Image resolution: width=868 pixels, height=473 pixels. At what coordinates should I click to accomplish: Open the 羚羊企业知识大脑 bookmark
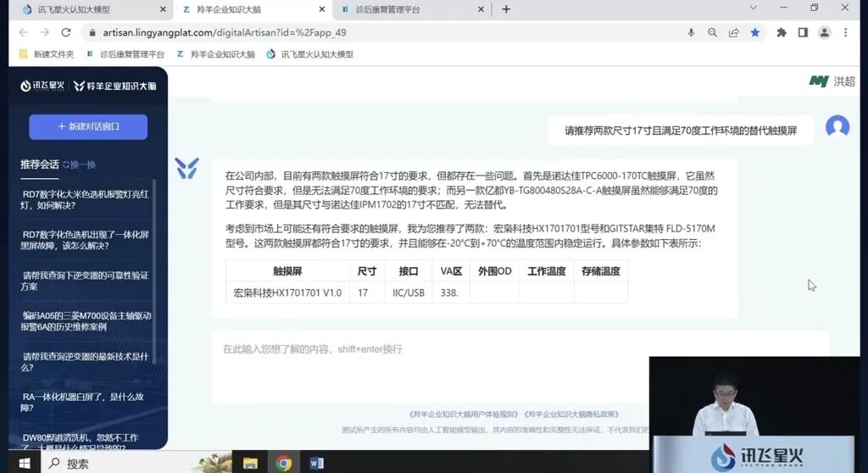216,54
